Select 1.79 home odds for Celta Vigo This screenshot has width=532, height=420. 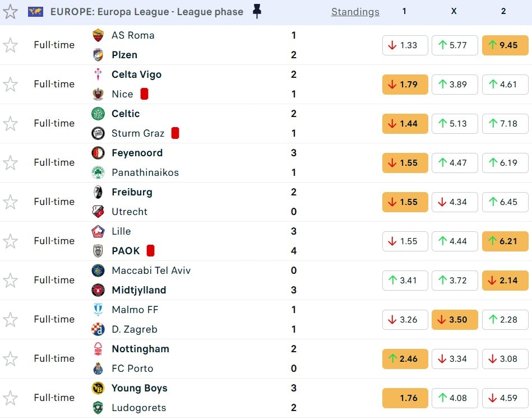point(405,85)
